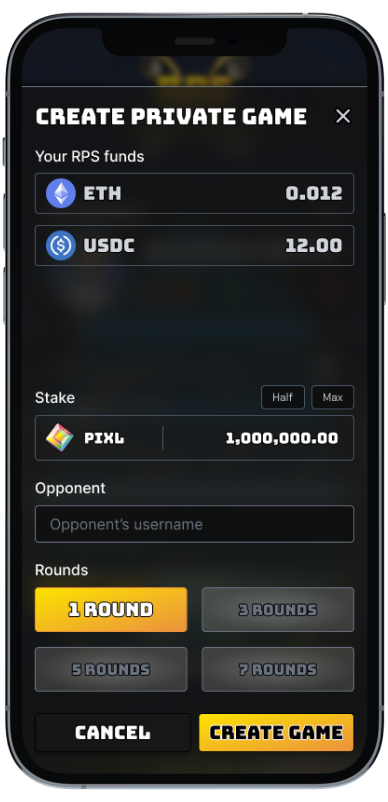Screen dimensions: 388x802
Task: Click the ETH balance value 0.012
Action: tap(314, 193)
